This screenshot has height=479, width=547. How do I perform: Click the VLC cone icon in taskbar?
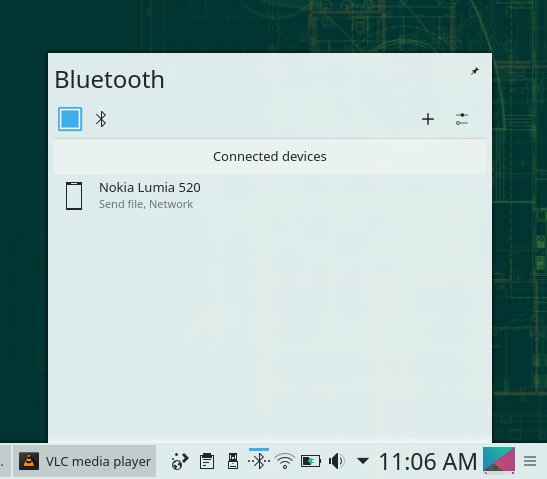(29, 461)
